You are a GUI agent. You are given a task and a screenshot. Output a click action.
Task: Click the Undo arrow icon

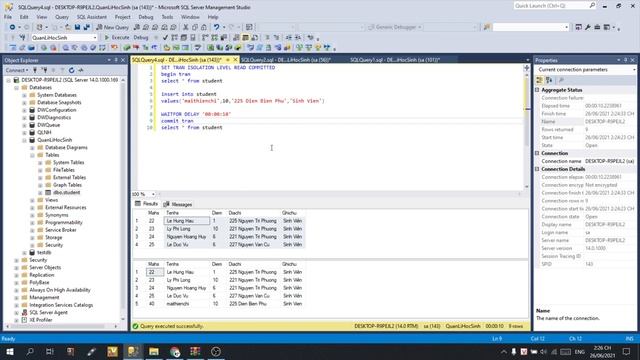pos(216,27)
